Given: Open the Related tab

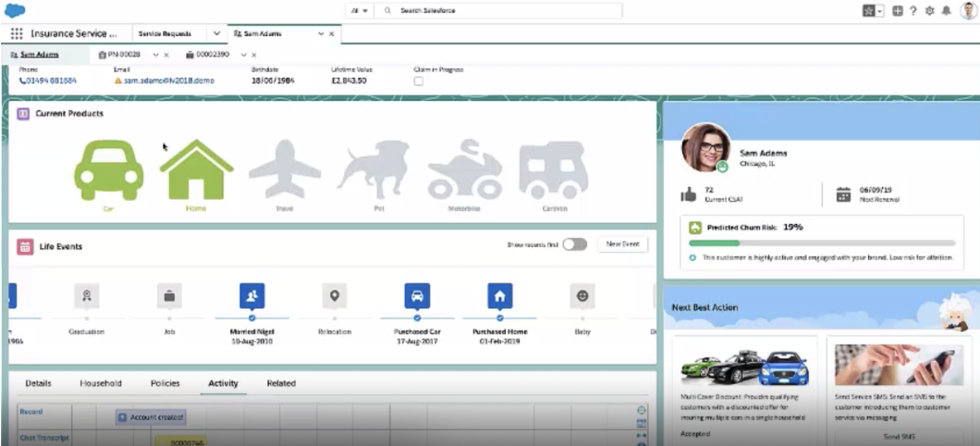Looking at the screenshot, I should click(281, 383).
